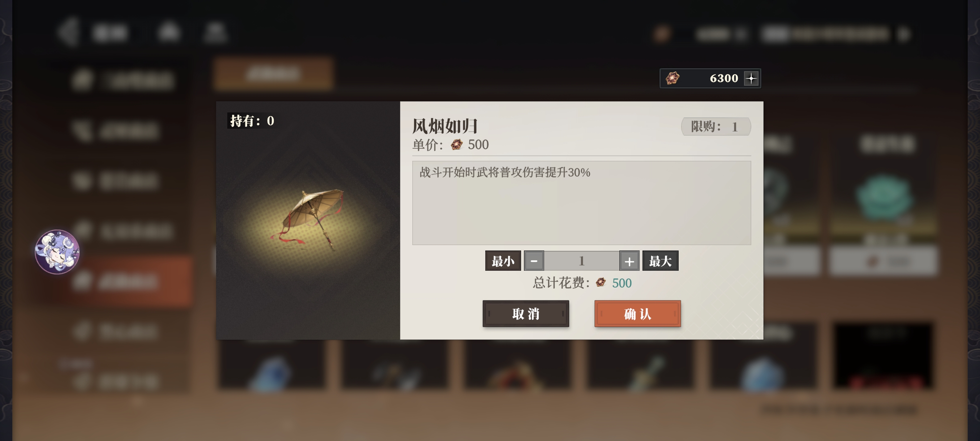This screenshot has height=441, width=980.
Task: Select the blurred orange tab above the dialog
Action: point(273,73)
